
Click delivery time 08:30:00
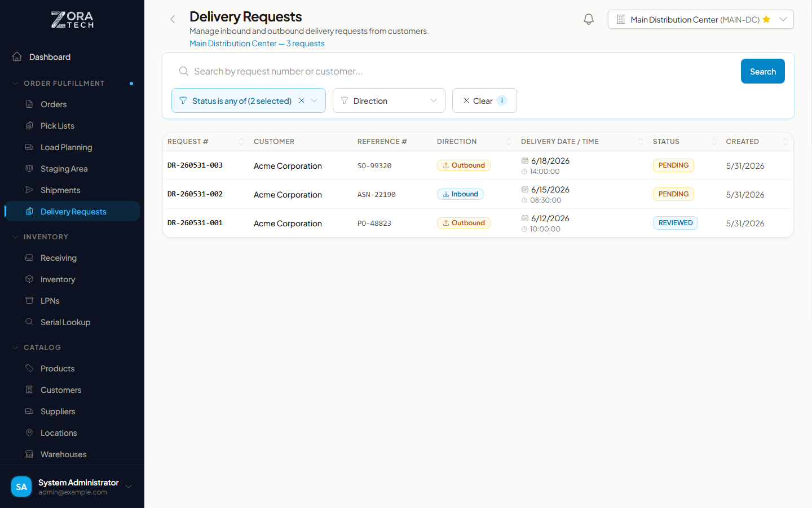[546, 200]
